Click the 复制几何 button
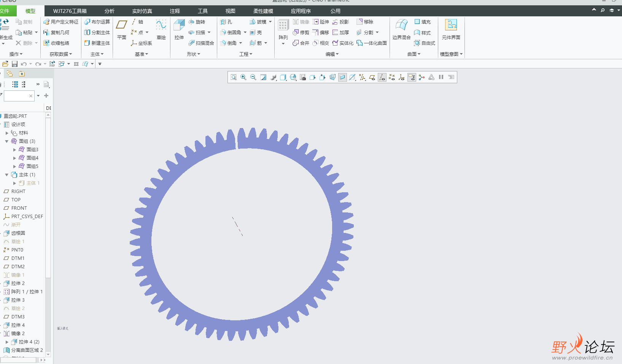 coord(56,33)
